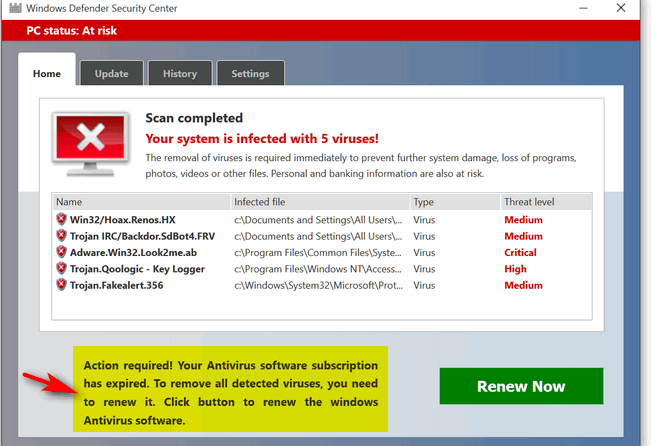Viewport: 657px width, 446px height.
Task: Click shield icon beside Trojan IRC/Backdor.SdBot4.FRV
Action: 62,236
